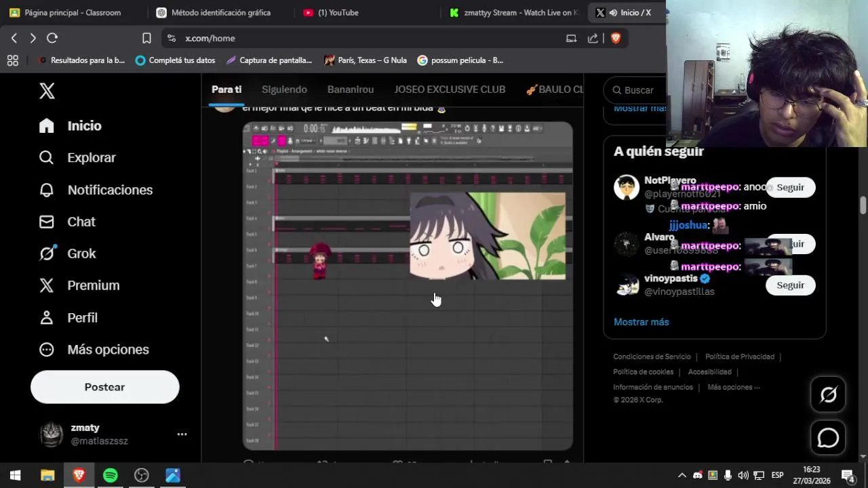This screenshot has height=488, width=868.
Task: Reload the page with refresh icon
Action: pos(52,38)
